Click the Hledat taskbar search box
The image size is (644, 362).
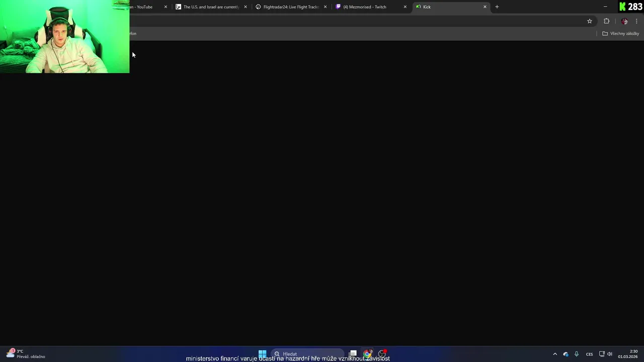click(x=308, y=354)
